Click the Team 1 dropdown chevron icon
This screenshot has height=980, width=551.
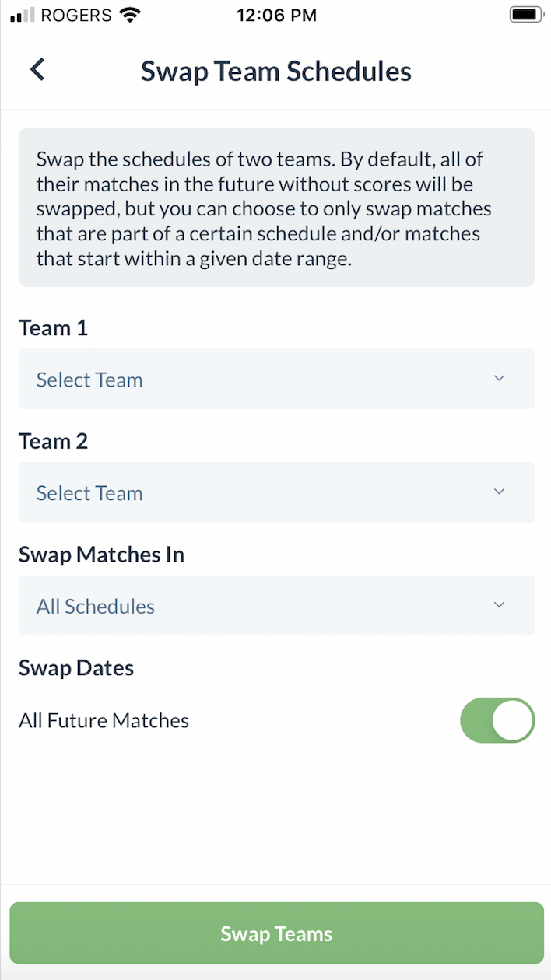pyautogui.click(x=500, y=379)
